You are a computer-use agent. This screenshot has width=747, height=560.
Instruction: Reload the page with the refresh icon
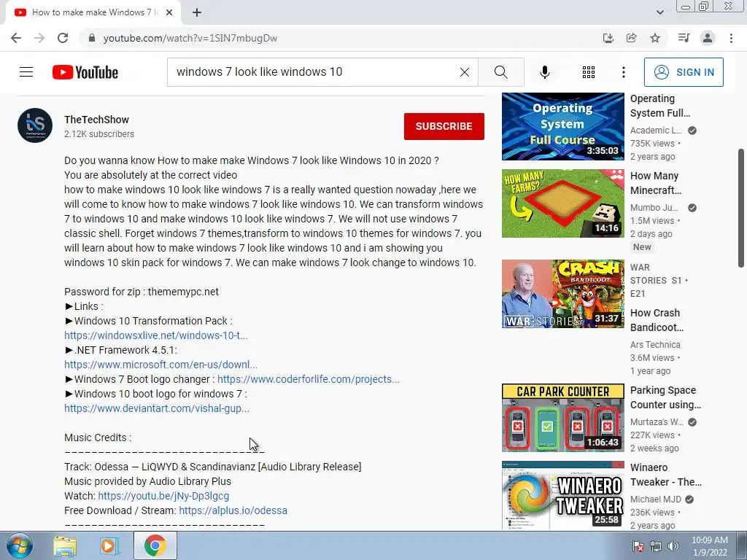click(63, 38)
